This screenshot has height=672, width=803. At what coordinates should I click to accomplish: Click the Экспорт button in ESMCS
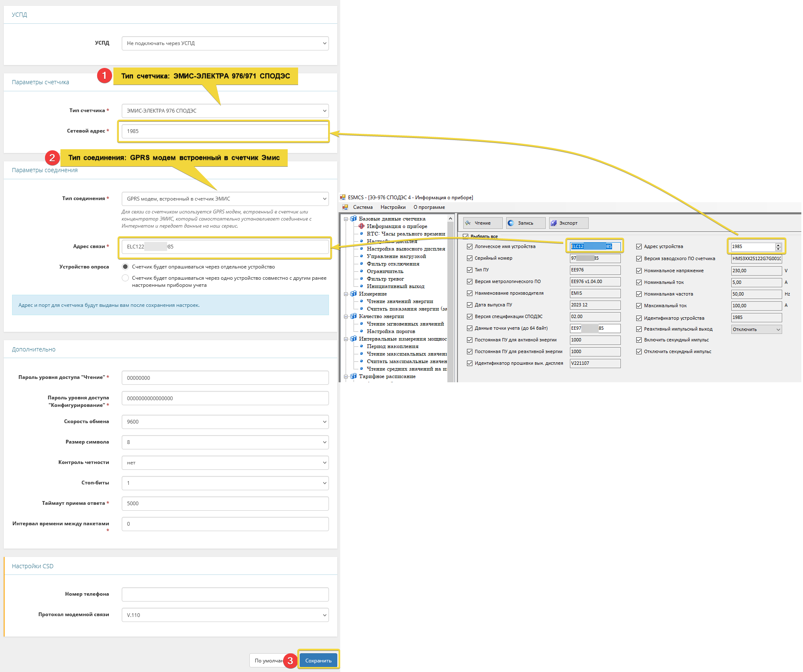click(x=569, y=223)
